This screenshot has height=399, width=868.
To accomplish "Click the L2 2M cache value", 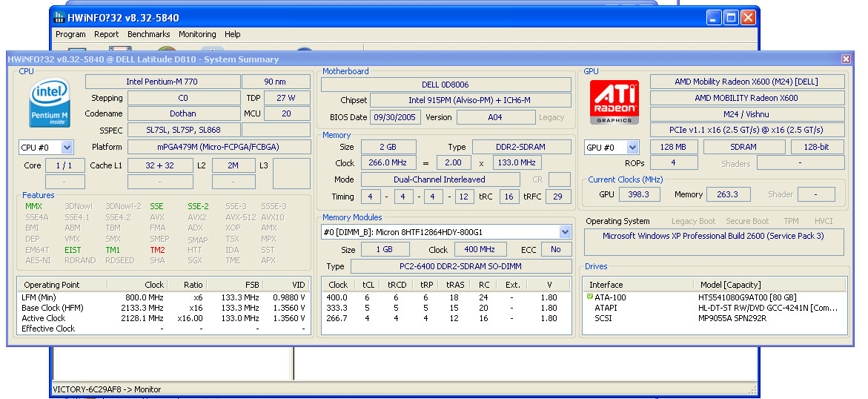I will (x=233, y=165).
